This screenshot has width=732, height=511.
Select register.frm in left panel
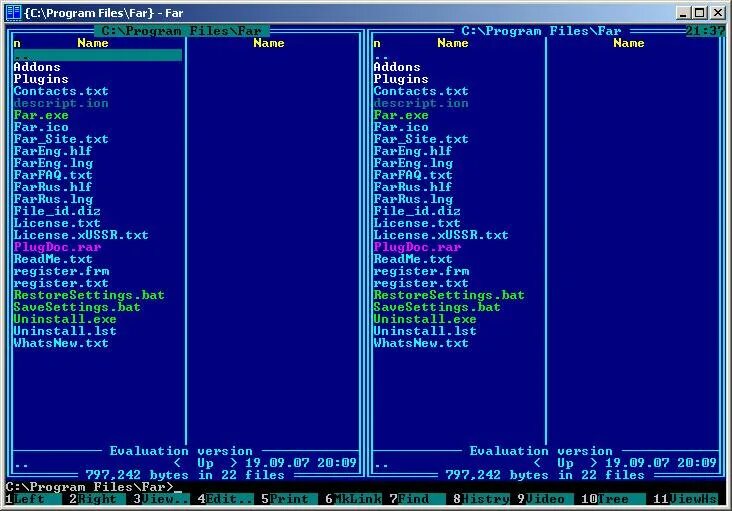pyautogui.click(x=61, y=271)
